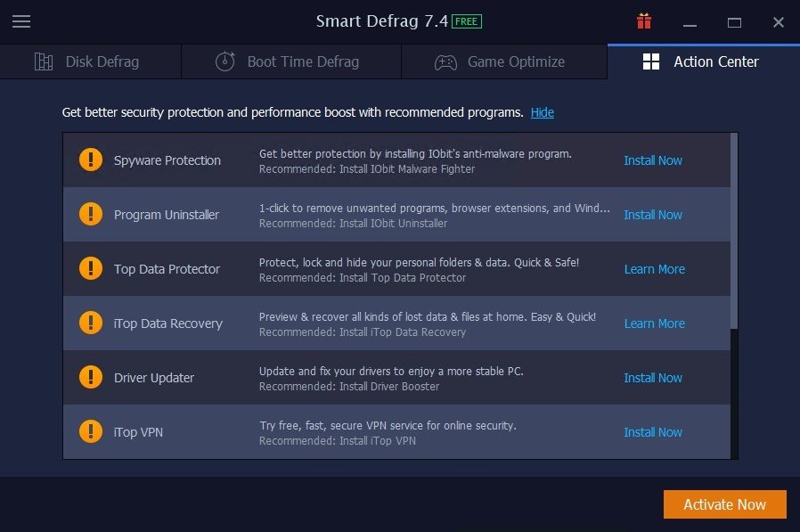Click 'Recommended: Install iTop VPN' text

point(338,441)
